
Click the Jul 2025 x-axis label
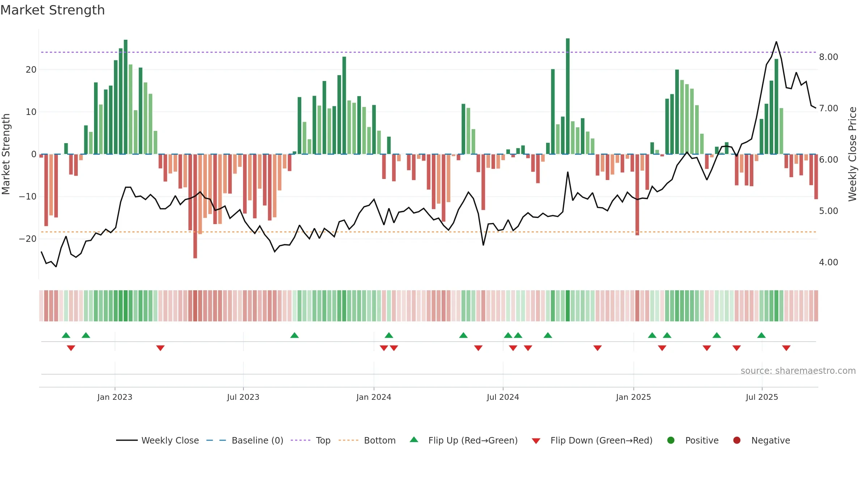[762, 397]
